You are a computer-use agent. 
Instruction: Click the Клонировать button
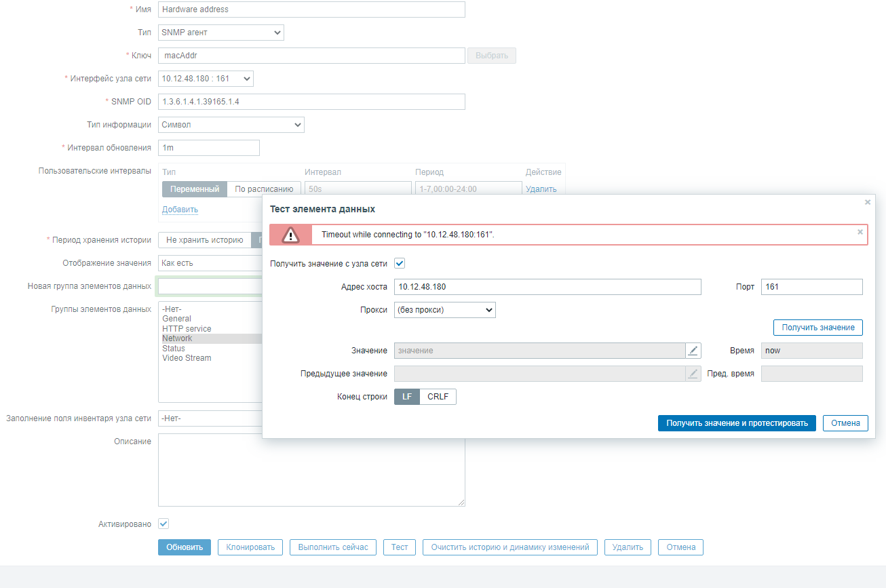(250, 547)
